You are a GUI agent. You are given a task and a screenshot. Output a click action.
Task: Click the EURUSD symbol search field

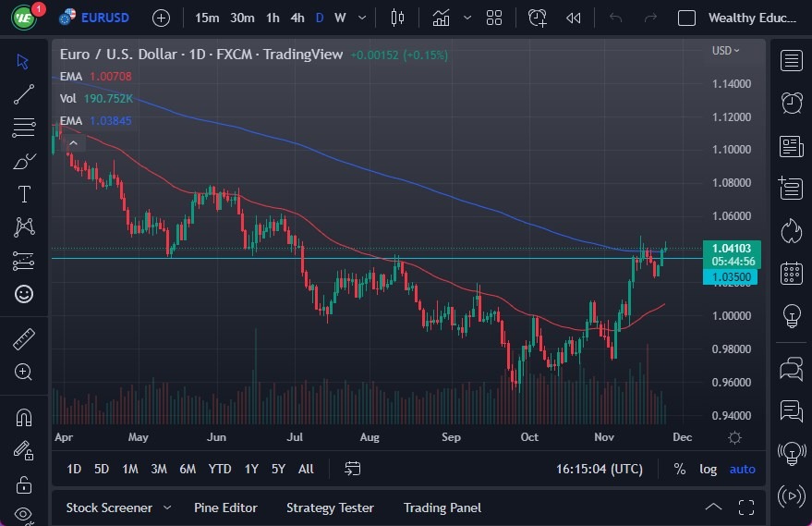point(104,18)
